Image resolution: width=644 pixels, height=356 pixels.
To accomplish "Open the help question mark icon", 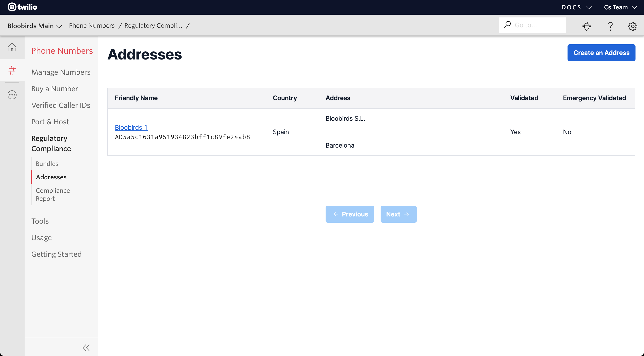I will point(610,26).
